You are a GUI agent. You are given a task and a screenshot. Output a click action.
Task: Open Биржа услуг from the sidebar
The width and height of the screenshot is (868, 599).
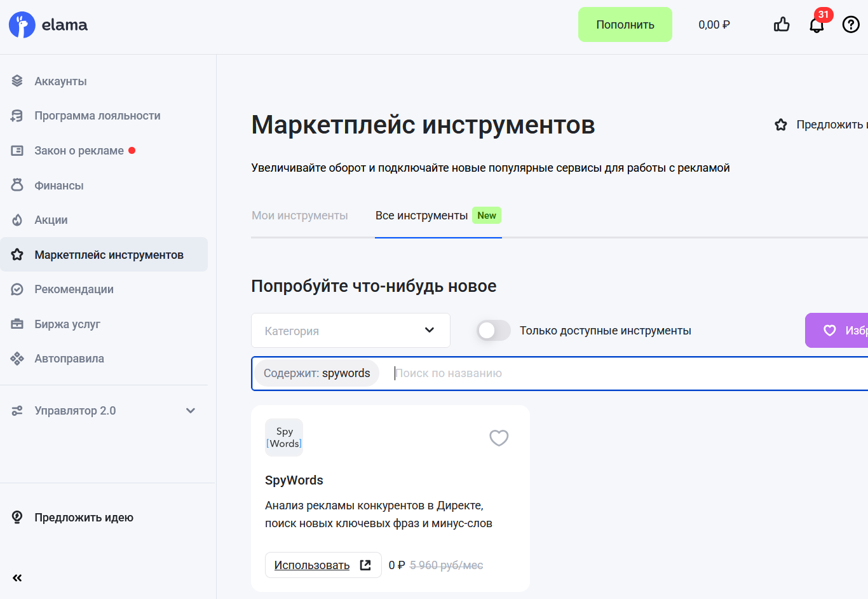[x=17, y=324]
